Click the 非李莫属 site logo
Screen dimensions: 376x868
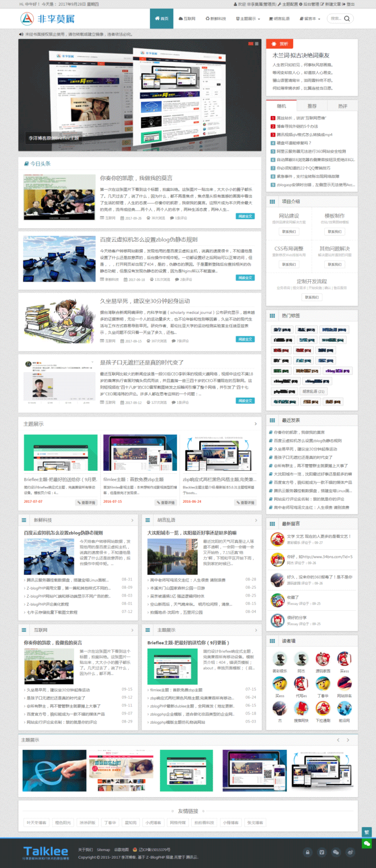(47, 19)
